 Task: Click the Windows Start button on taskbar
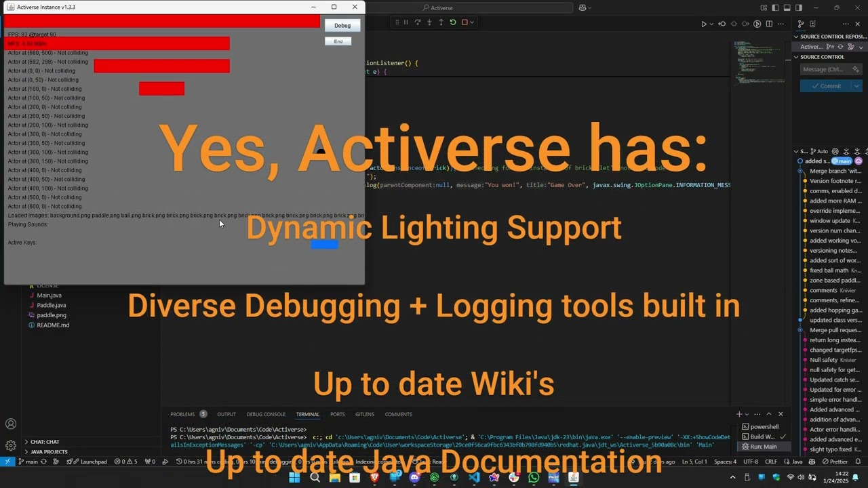294,478
